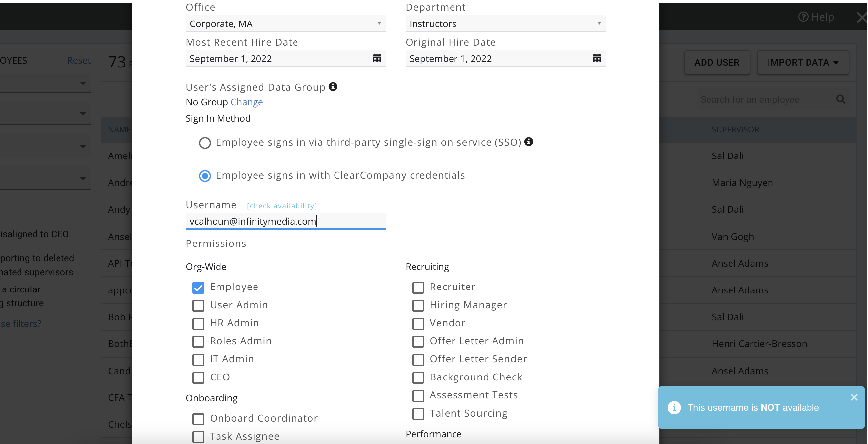Click supervisor Maria Nguyen in the table
The width and height of the screenshot is (868, 444).
[x=742, y=183]
